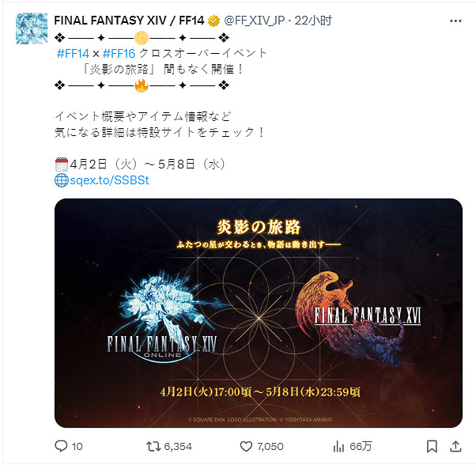Open the view analytics bar chart icon
This screenshot has height=465, width=476.
[338, 446]
